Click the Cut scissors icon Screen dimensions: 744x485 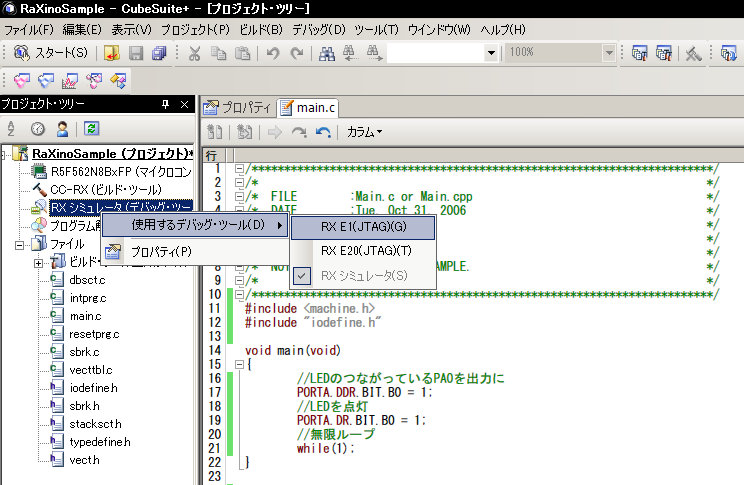195,53
